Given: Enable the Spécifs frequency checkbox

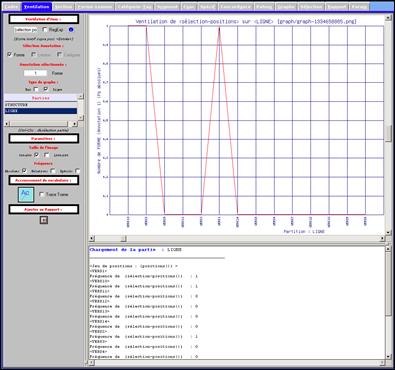Looking at the screenshot, I should pos(78,171).
